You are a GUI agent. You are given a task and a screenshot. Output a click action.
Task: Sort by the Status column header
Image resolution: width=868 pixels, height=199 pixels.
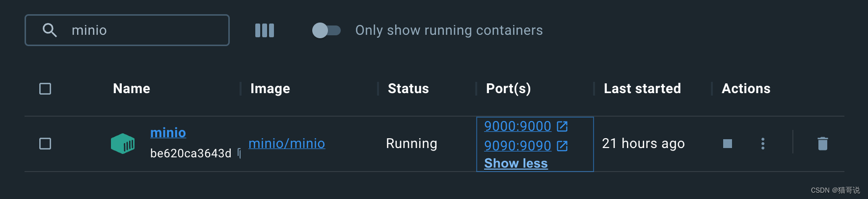pos(408,89)
